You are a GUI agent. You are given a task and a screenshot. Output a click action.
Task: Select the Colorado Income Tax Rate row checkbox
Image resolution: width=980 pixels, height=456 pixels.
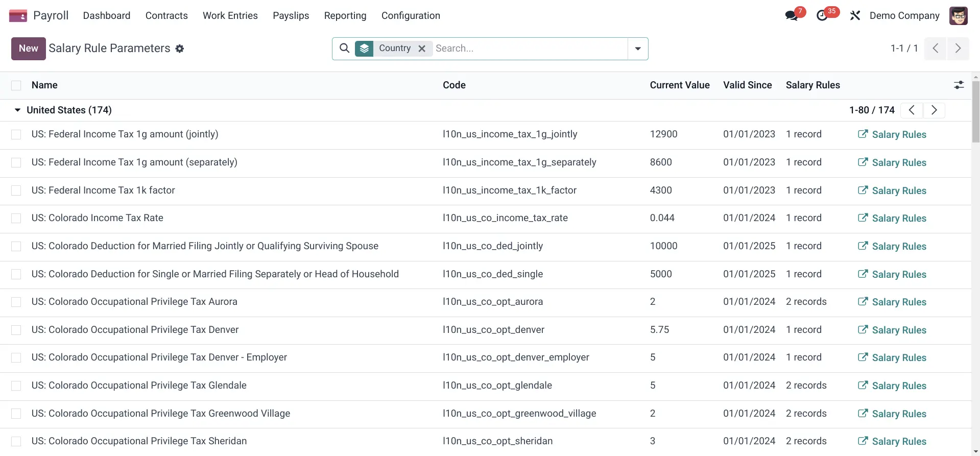(x=16, y=218)
